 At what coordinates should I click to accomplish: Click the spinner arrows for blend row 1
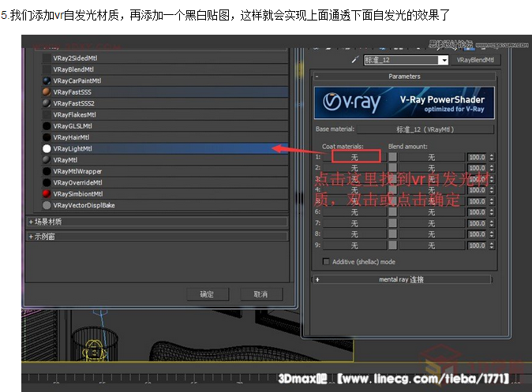coord(491,157)
